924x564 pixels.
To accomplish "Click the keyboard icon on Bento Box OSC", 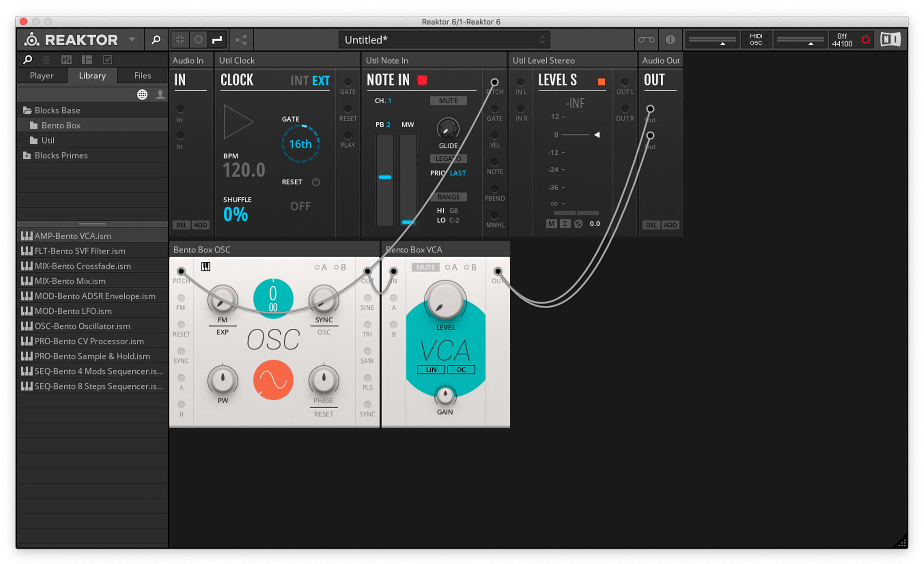I will pyautogui.click(x=205, y=266).
